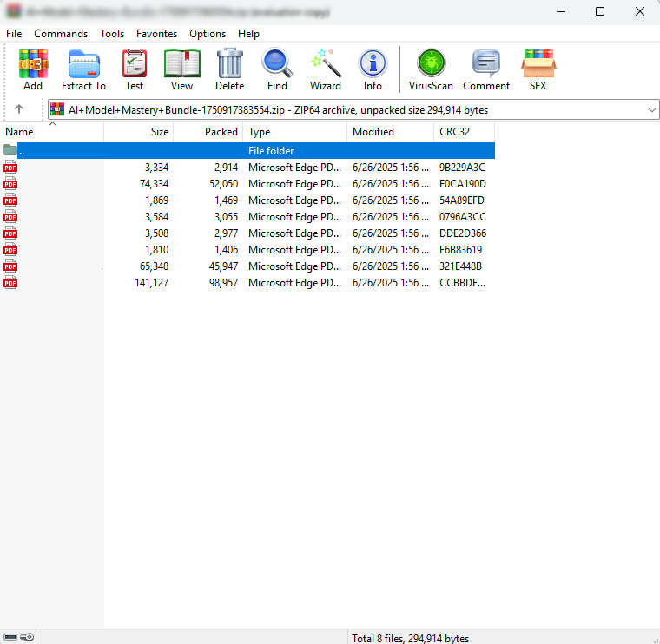This screenshot has width=660, height=644.
Task: Open the Favorites menu
Action: pyautogui.click(x=156, y=34)
